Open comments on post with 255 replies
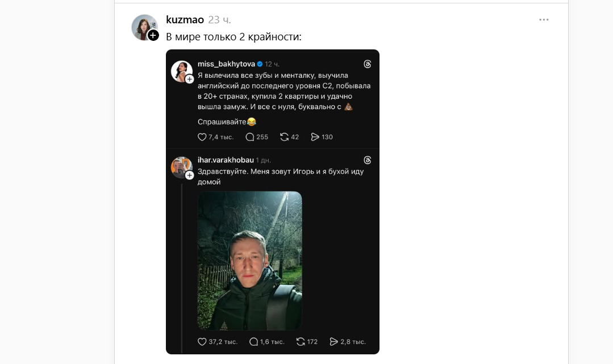This screenshot has height=364, width=613. [249, 137]
